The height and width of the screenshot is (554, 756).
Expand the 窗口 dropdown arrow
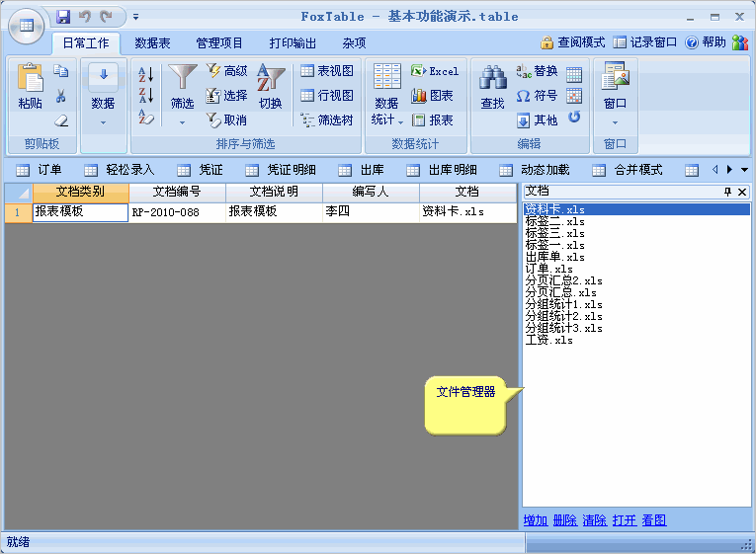[615, 122]
